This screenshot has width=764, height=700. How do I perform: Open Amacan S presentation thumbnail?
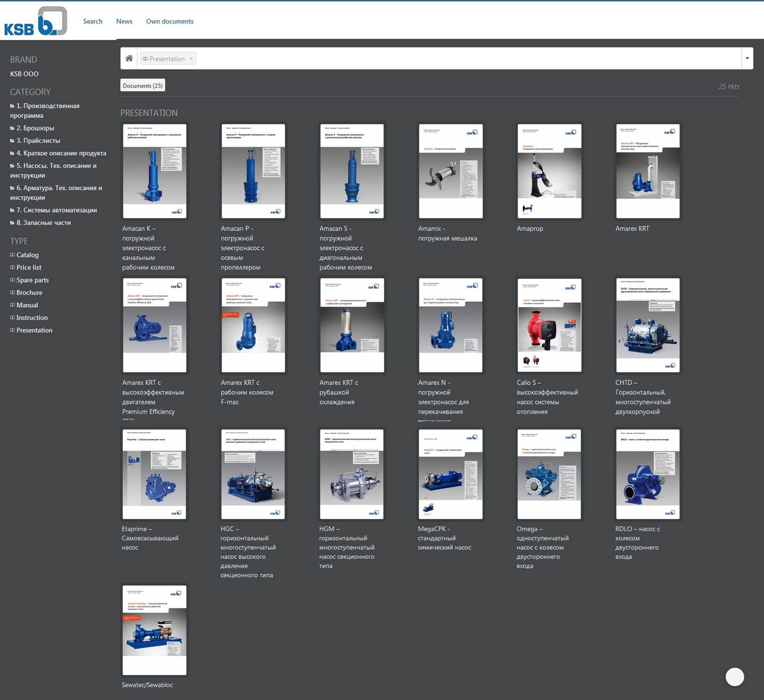pyautogui.click(x=352, y=171)
